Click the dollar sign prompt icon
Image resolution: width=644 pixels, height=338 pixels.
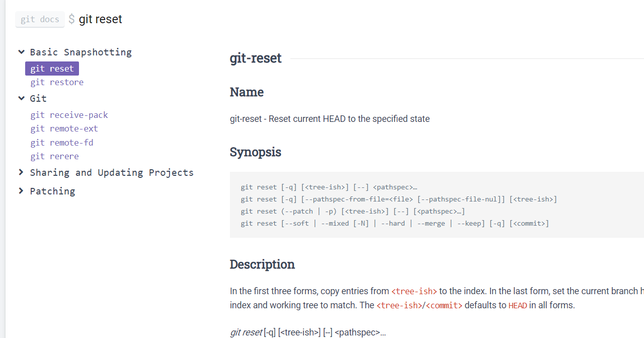(71, 19)
